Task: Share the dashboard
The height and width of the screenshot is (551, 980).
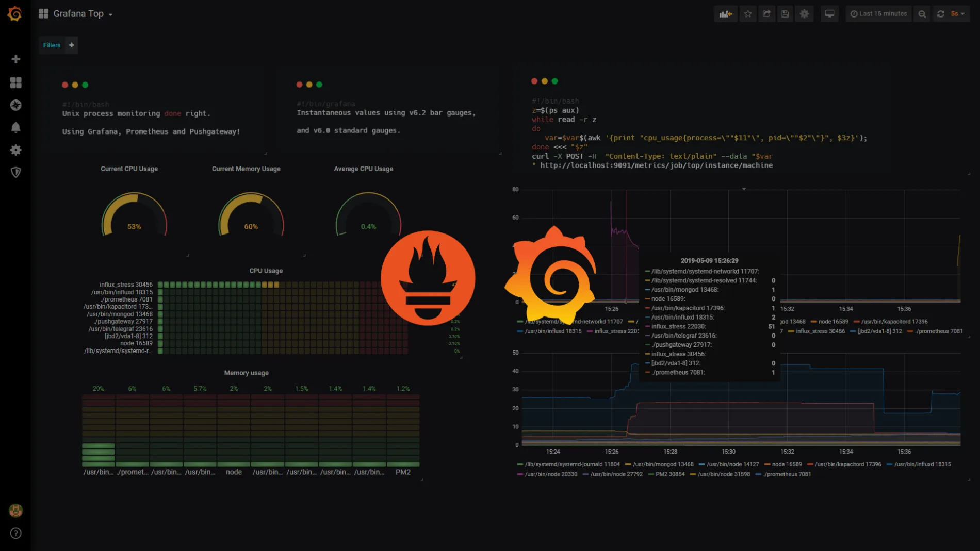Action: 767,14
